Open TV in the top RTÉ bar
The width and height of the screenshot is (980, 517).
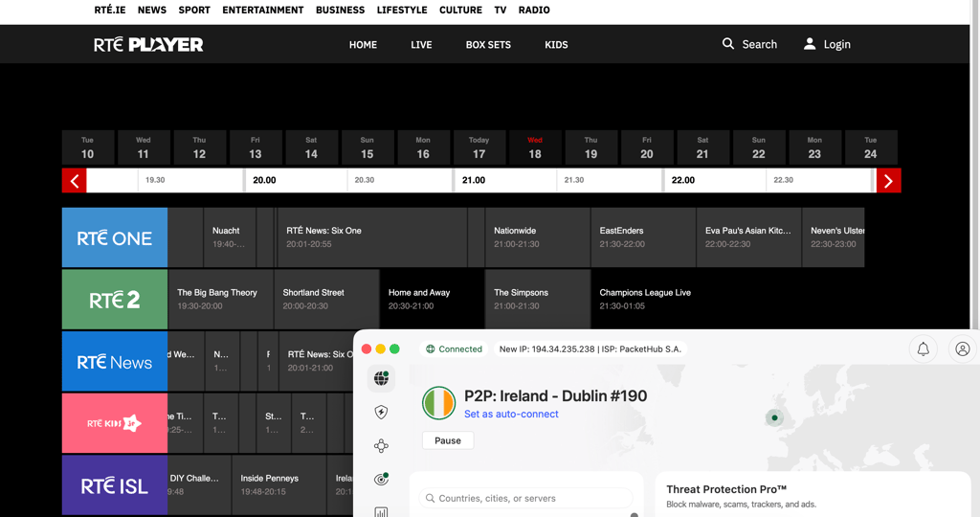500,10
